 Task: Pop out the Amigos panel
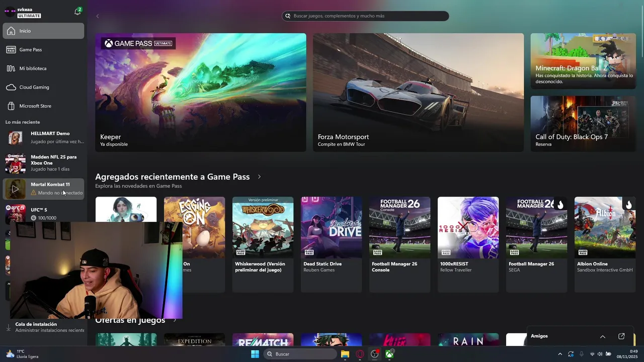tap(621, 336)
